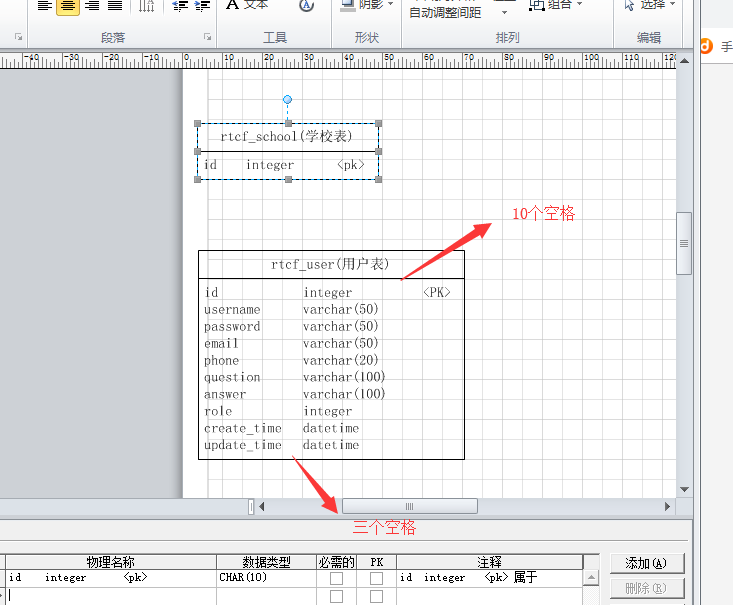Apply justified text alignment
733x605 pixels.
tap(115, 6)
